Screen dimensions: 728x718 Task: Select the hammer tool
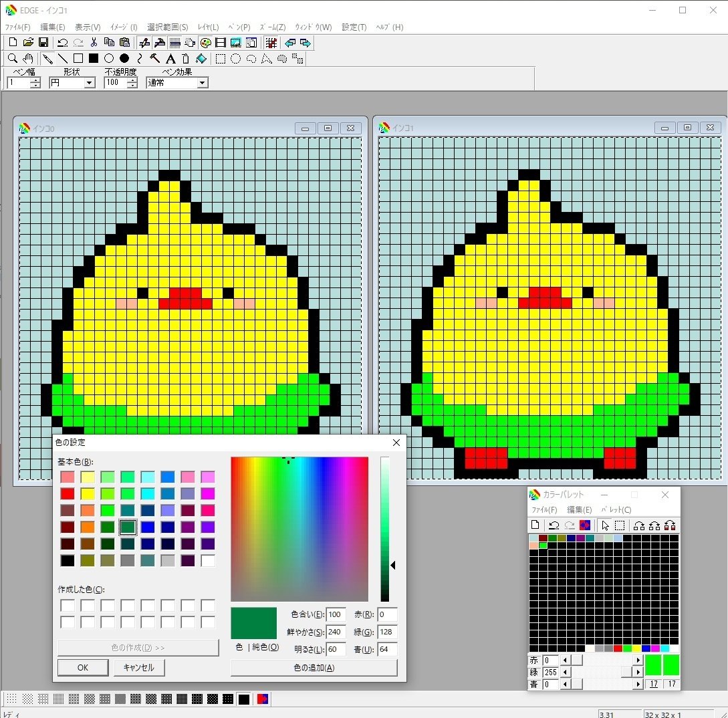point(154,59)
